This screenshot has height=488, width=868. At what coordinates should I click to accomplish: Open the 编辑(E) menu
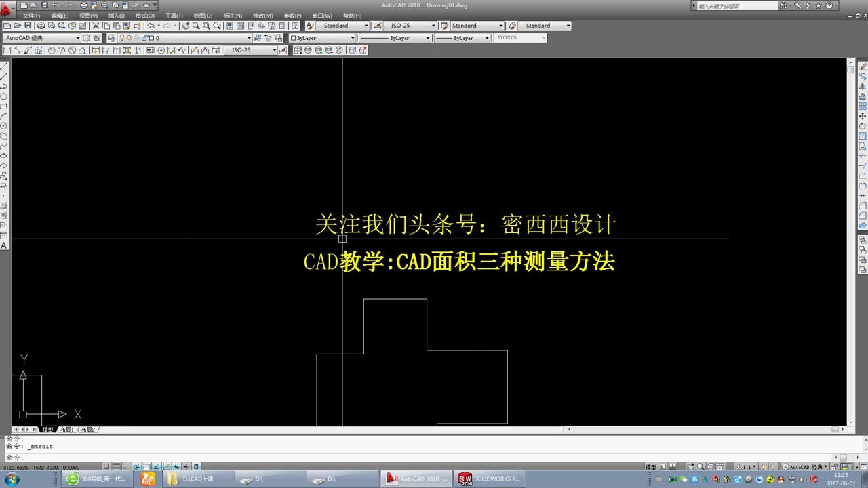60,16
